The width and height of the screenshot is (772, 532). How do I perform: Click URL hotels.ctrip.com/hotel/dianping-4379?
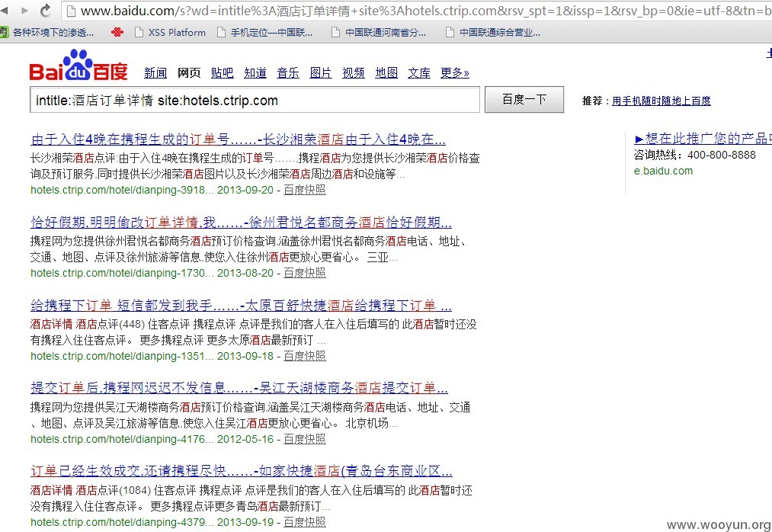(x=122, y=522)
